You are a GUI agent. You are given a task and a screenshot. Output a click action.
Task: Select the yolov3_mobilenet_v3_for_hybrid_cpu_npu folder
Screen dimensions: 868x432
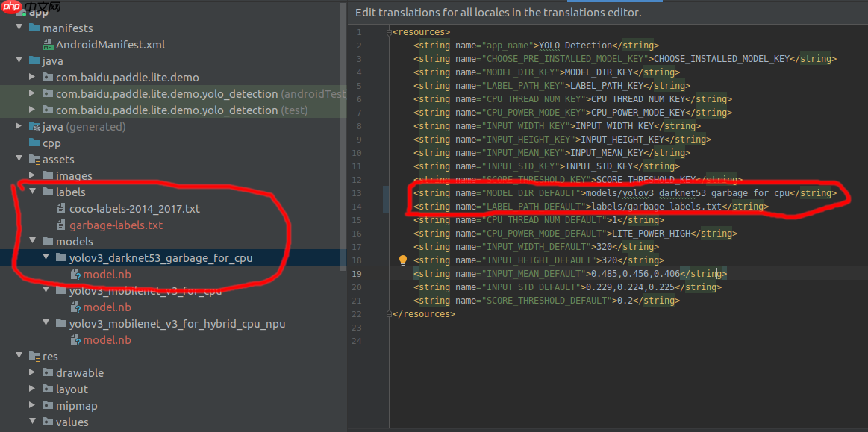click(177, 324)
